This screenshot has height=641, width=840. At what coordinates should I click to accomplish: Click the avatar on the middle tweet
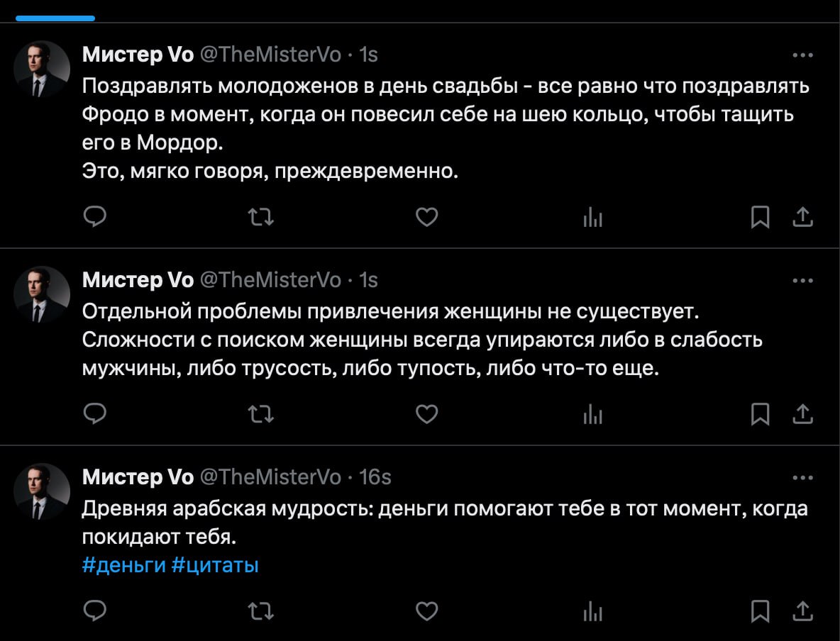(x=40, y=294)
